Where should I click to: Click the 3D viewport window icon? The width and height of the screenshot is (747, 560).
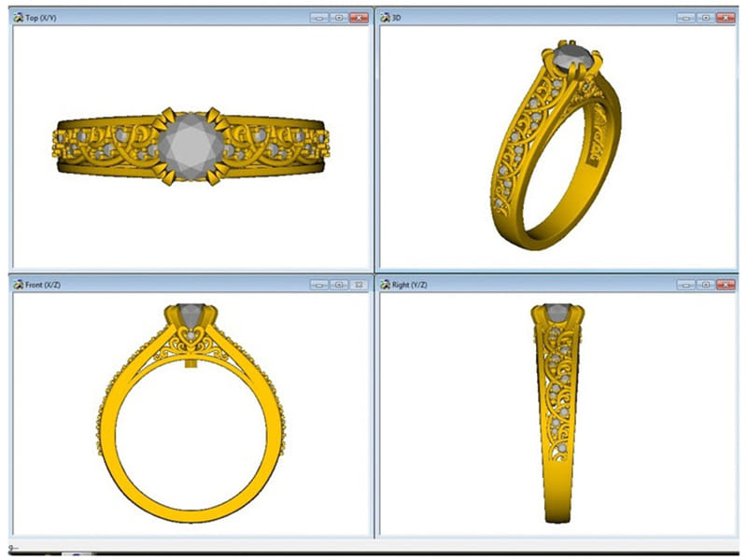click(384, 18)
